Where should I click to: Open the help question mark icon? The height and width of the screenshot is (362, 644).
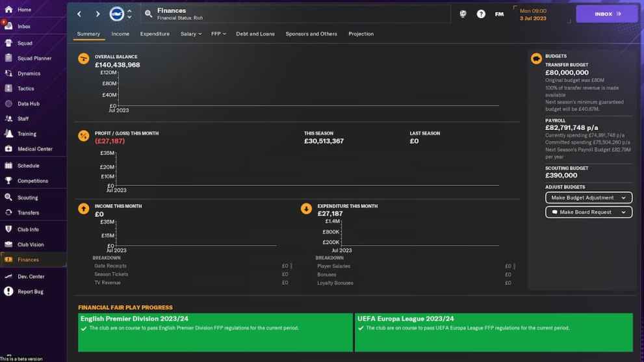[x=481, y=14]
